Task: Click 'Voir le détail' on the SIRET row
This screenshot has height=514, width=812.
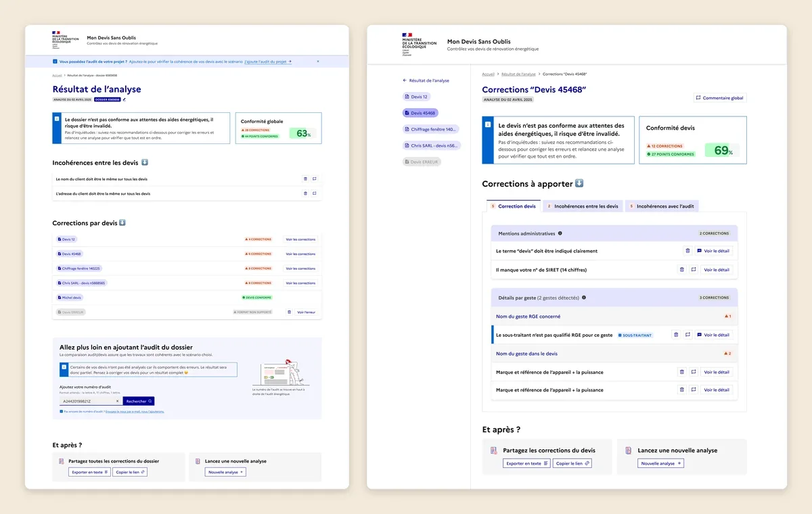Action: coord(717,270)
